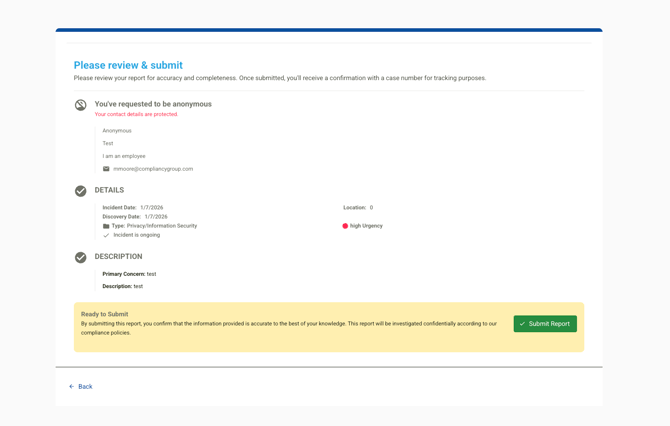This screenshot has height=426, width=670.
Task: Click the anonymous crossed-out circle icon
Action: 81,105
